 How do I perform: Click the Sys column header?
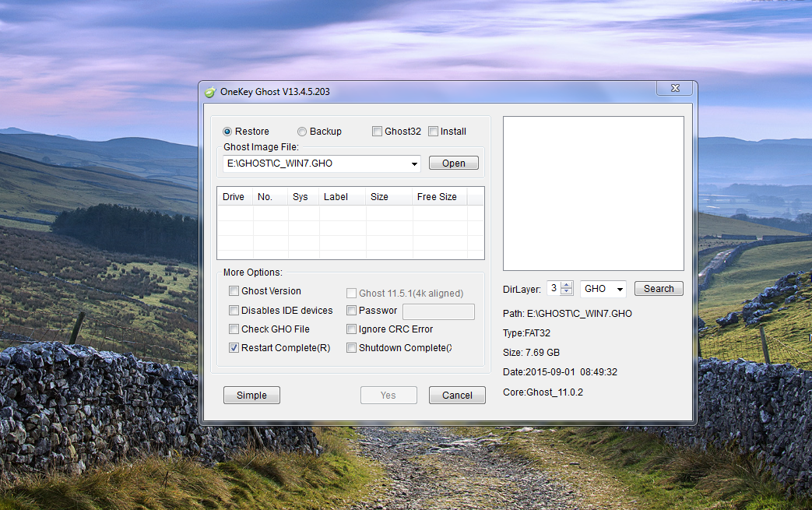click(304, 197)
